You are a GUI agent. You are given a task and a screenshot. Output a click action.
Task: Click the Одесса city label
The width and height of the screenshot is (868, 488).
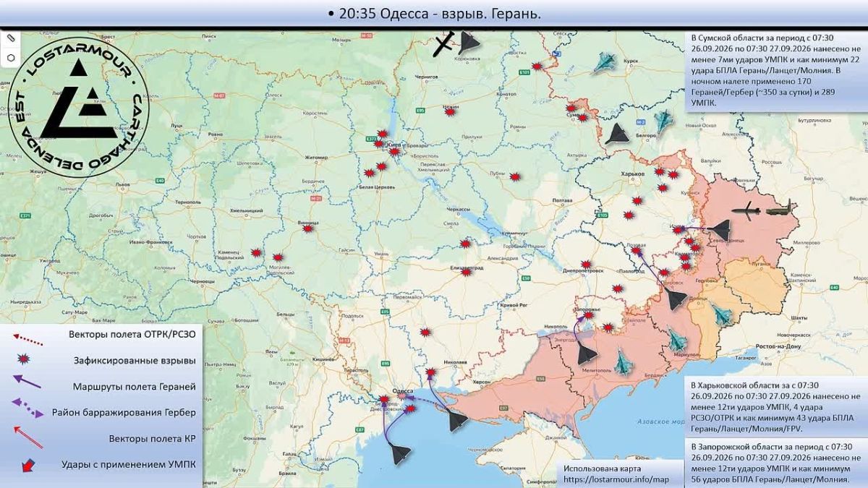click(x=401, y=390)
